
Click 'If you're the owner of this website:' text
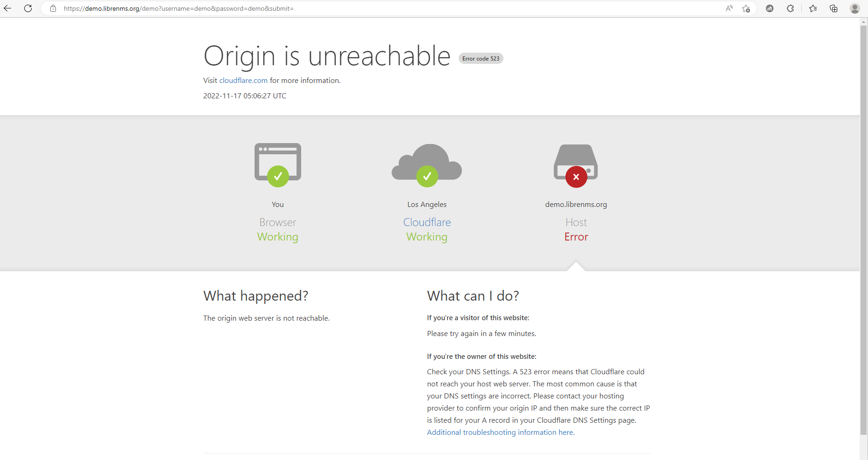point(482,357)
